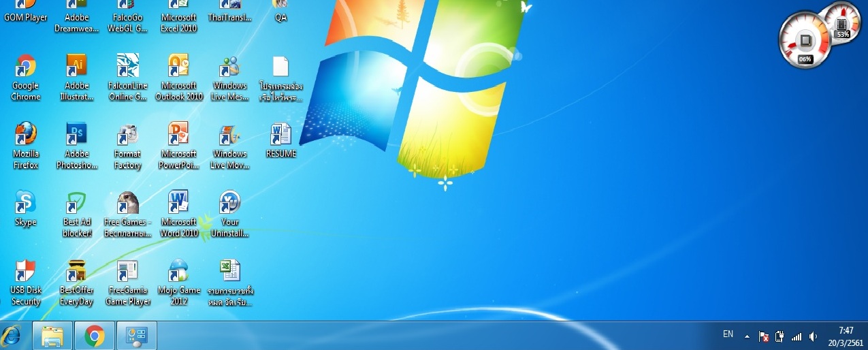Select the ThaiTransl... shortcut label
This screenshot has height=350, width=868.
229,18
